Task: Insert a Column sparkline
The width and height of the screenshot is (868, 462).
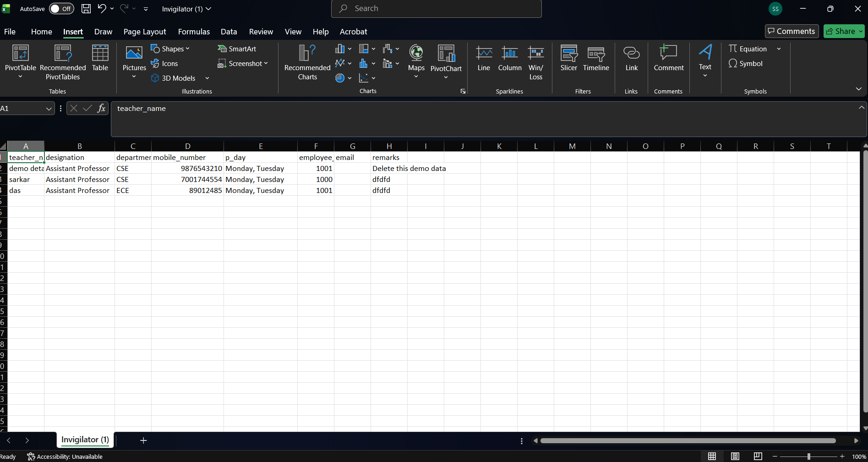Action: tap(510, 58)
